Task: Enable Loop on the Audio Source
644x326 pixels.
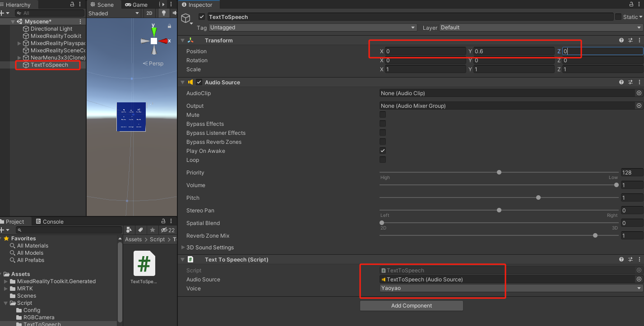Action: 382,159
